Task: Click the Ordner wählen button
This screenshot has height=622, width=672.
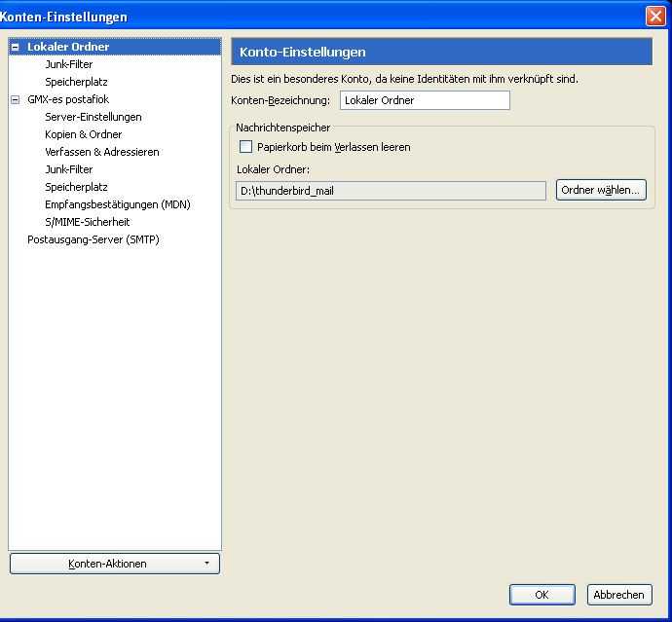Action: (x=600, y=191)
